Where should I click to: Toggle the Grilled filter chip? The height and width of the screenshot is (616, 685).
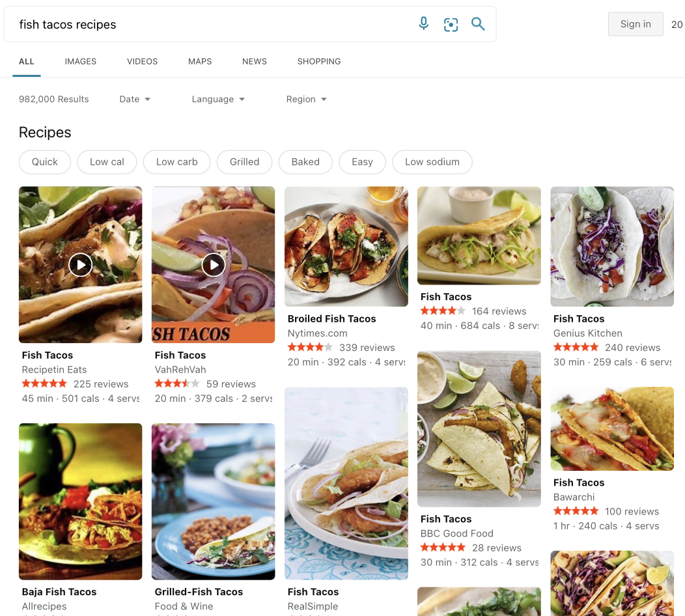[x=244, y=162]
